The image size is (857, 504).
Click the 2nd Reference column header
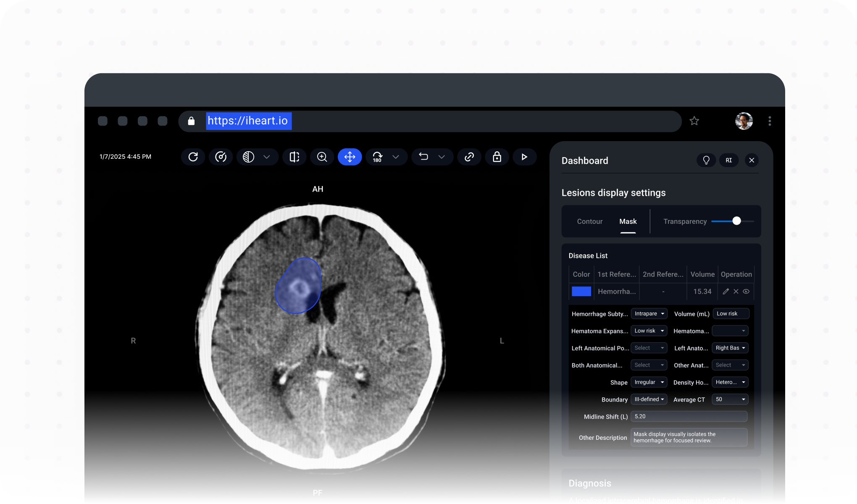click(663, 274)
